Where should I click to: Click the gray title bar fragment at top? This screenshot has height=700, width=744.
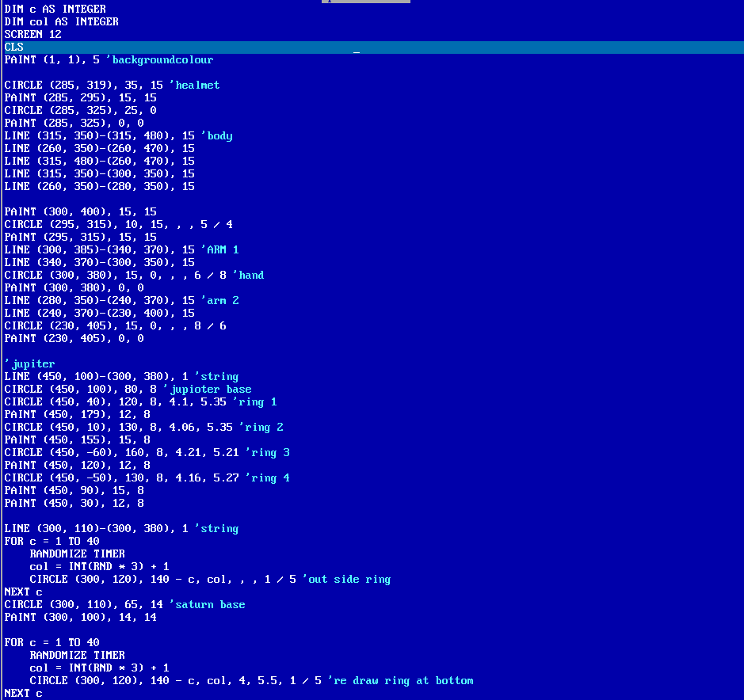(364, 2)
